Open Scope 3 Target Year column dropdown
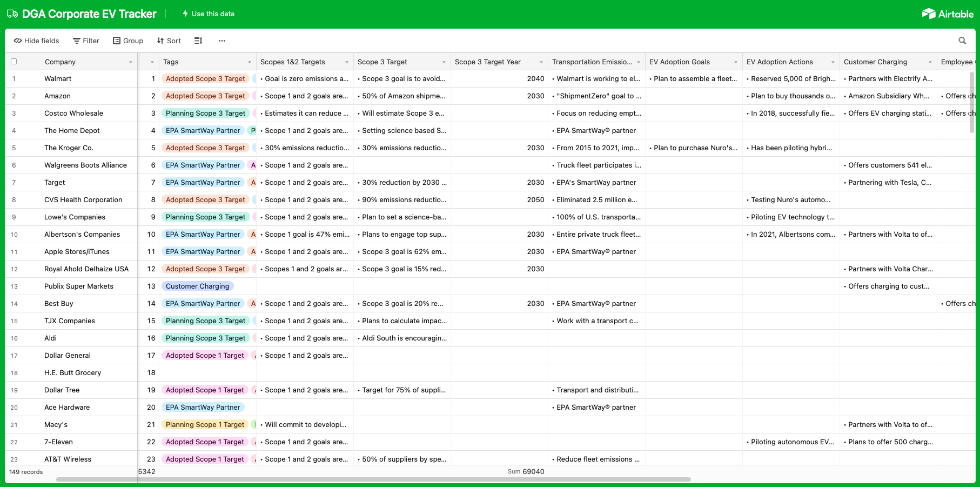The image size is (980, 487). pos(541,62)
